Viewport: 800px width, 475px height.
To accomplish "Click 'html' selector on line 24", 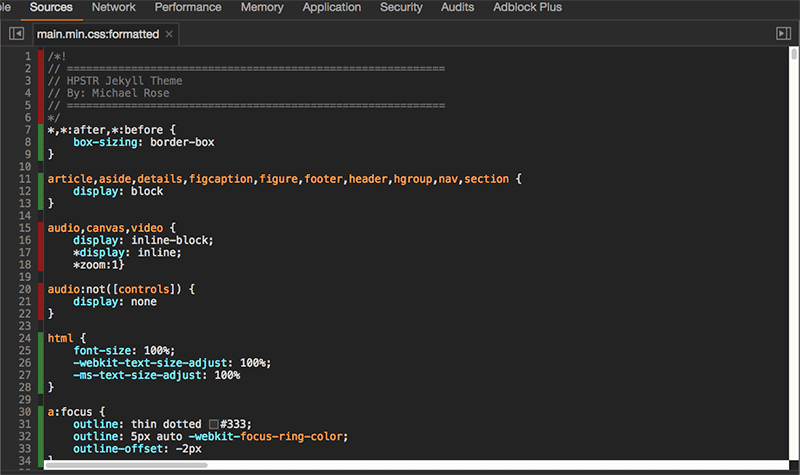I will tap(60, 338).
